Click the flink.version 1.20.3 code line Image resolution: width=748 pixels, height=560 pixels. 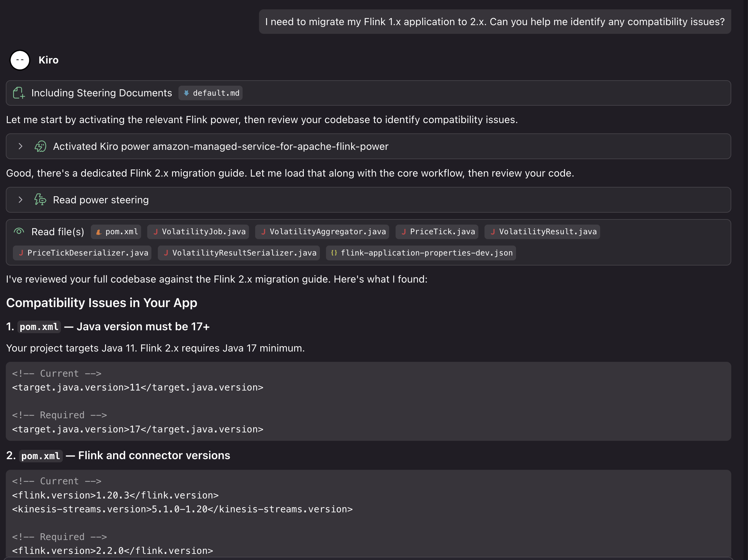[x=115, y=496]
